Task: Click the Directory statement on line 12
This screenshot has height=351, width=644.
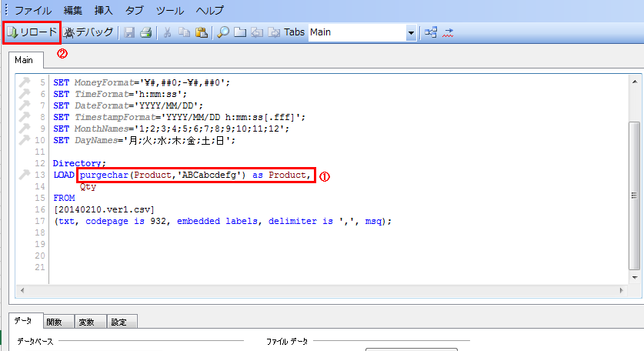Action: 79,163
